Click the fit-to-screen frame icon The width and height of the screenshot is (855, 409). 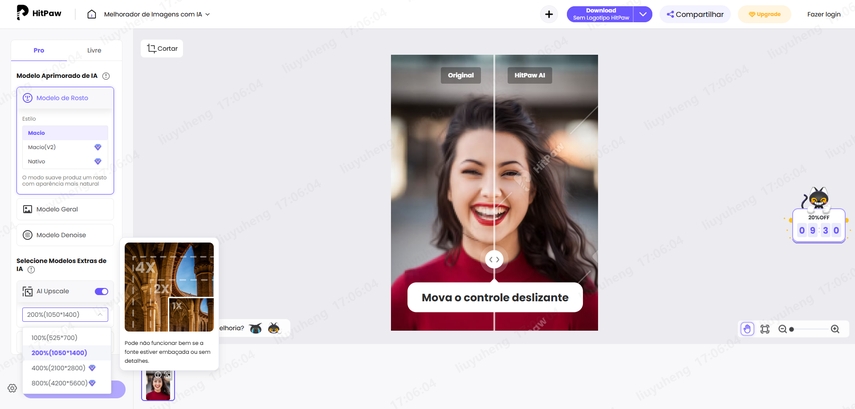(x=765, y=329)
